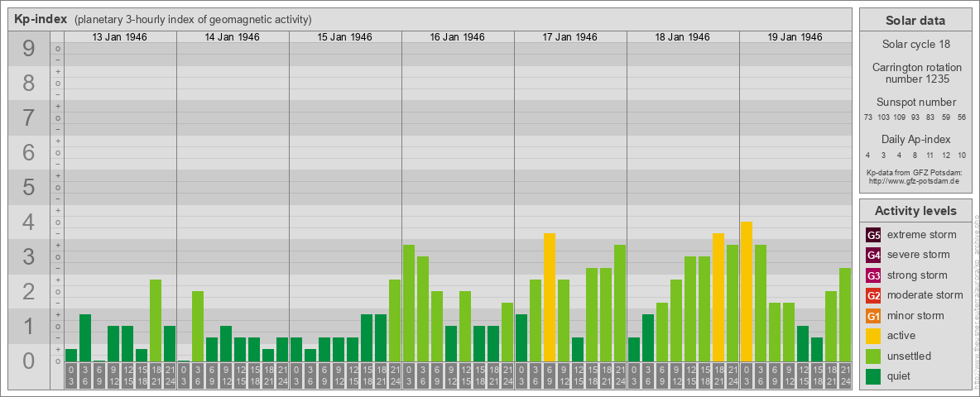This screenshot has height=397, width=980.
Task: Click the '21 24' time label under 19 Jan
Action: coord(845,376)
